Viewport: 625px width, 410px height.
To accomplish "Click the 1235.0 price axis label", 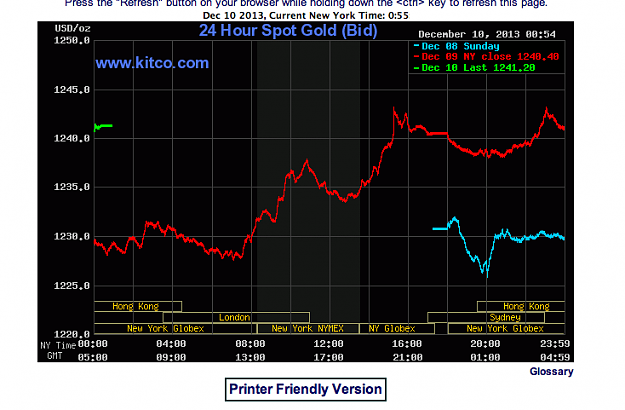I will pos(72,187).
